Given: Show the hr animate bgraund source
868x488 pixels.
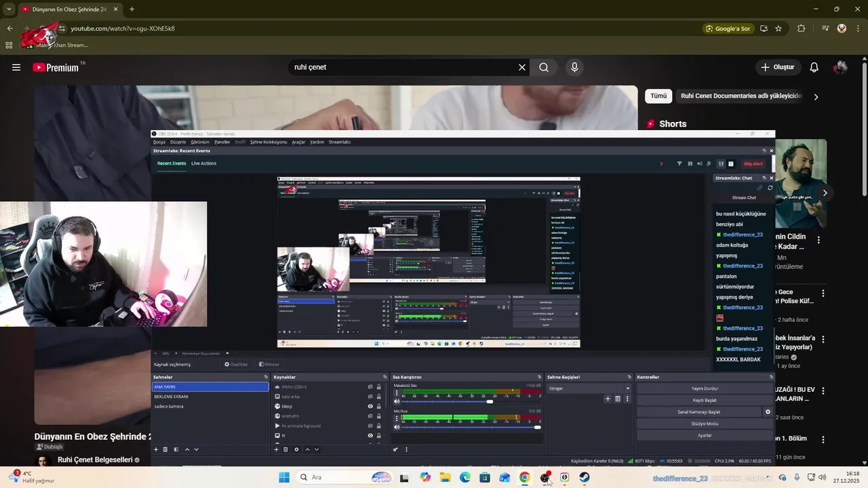Looking at the screenshot, I should point(370,426).
